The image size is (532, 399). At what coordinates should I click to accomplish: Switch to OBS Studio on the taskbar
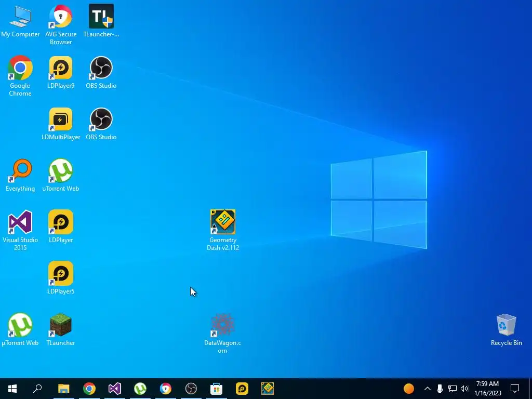191,389
